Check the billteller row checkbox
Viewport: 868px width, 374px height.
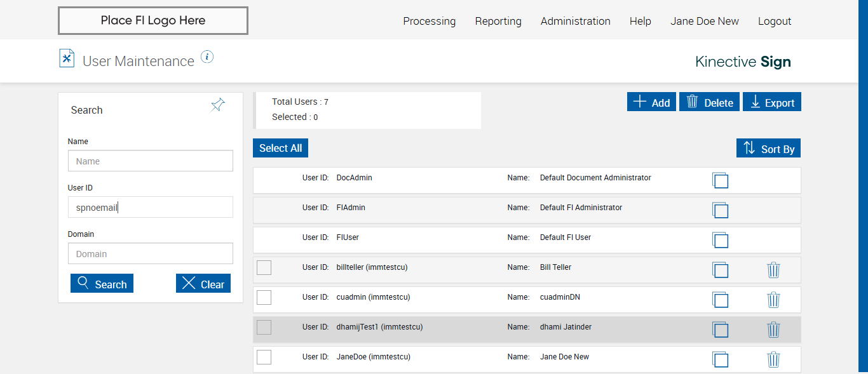click(264, 268)
